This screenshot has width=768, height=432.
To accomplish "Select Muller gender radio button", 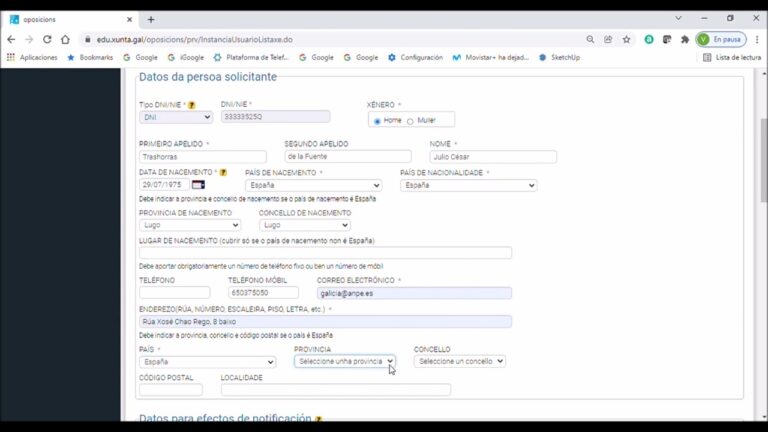I will pyautogui.click(x=410, y=121).
